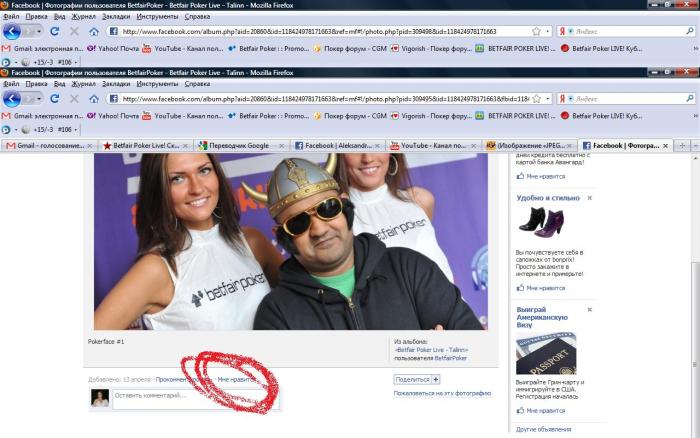The width and height of the screenshot is (700, 438).
Task: Open the Справка menu in the background window
Action: (197, 17)
